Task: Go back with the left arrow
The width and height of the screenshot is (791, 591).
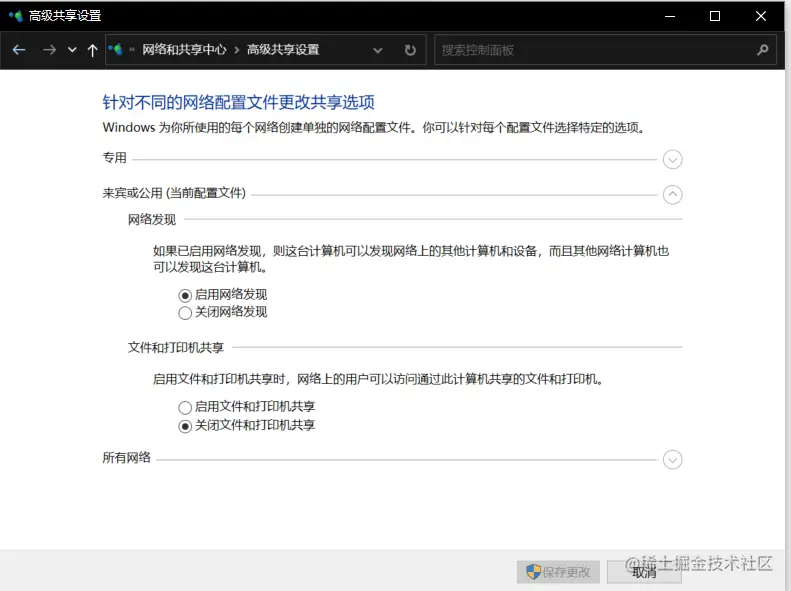Action: (x=19, y=49)
